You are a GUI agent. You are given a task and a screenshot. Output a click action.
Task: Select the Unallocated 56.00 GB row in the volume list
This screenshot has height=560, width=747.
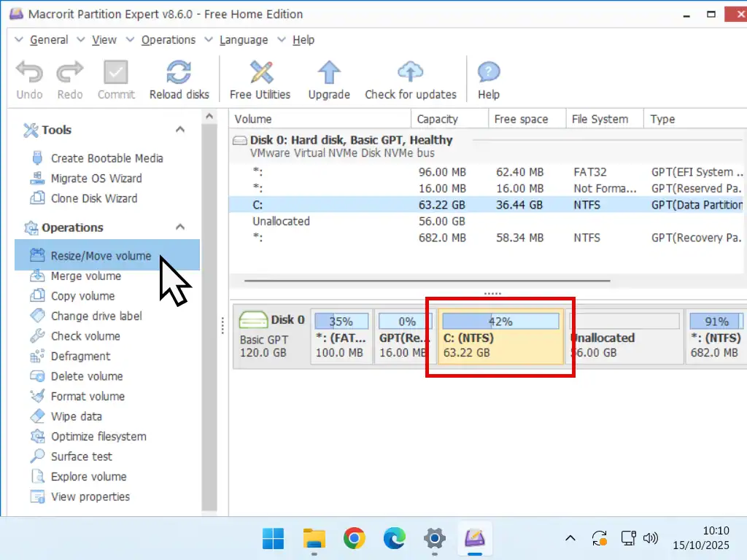281,221
